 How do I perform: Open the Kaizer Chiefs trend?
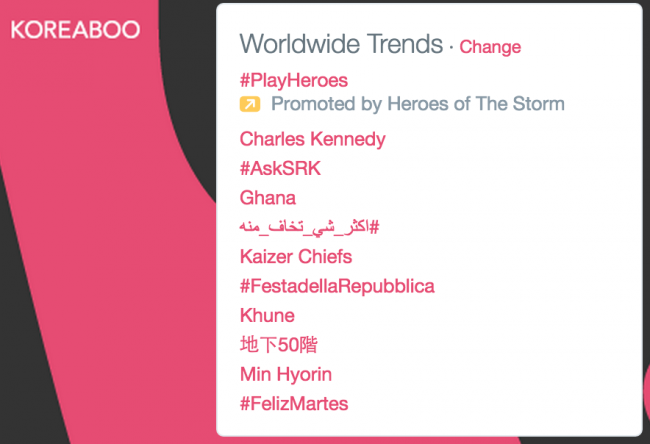296,257
